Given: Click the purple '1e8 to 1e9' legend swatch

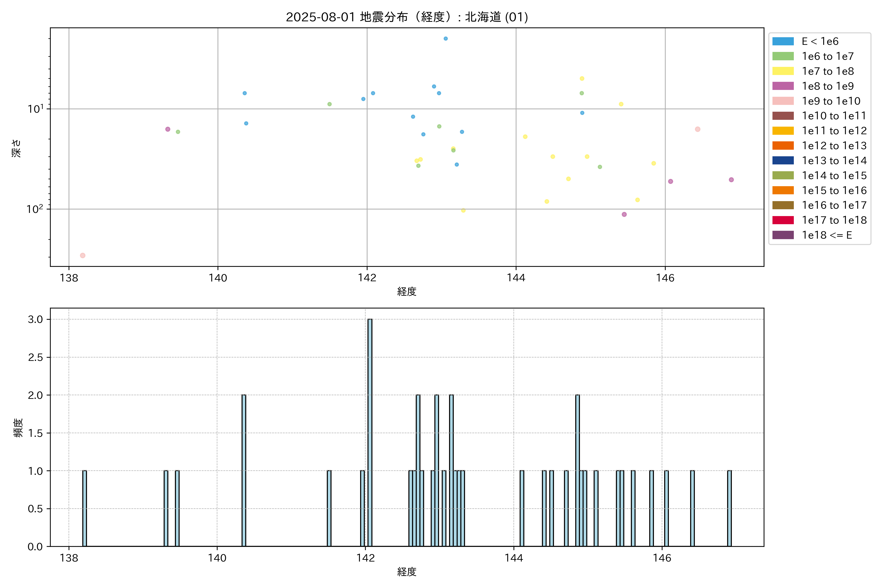Looking at the screenshot, I should click(x=783, y=86).
